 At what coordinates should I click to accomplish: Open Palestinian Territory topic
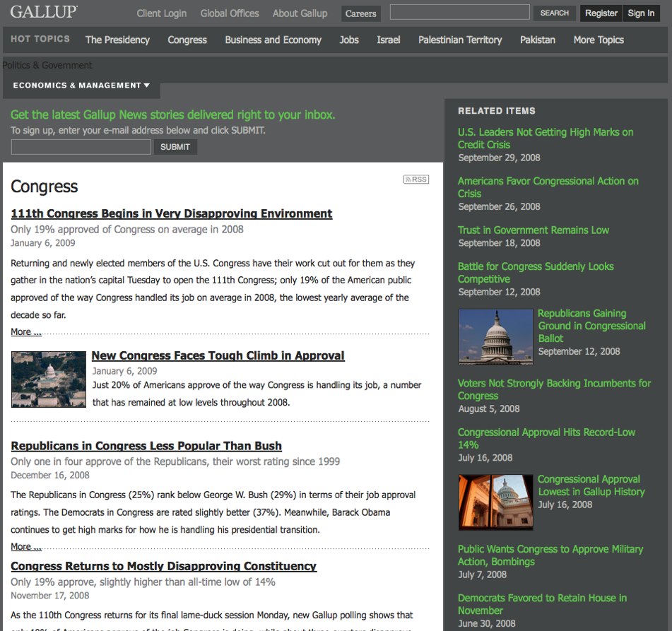point(460,40)
